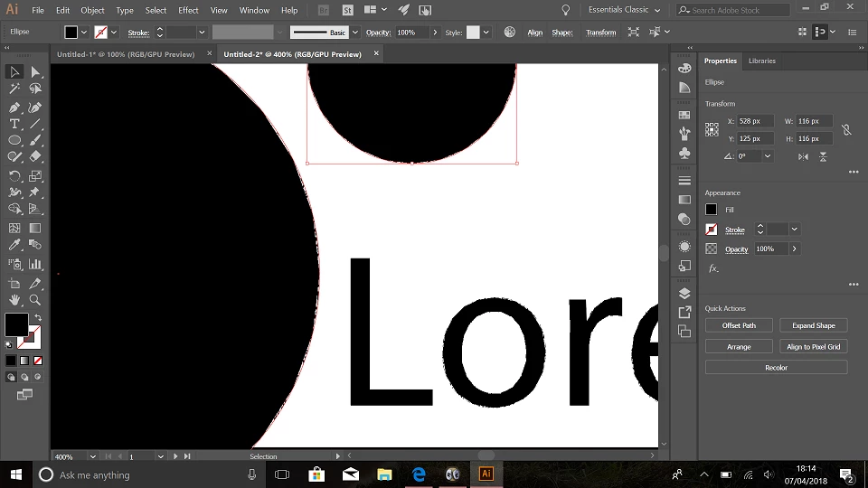The image size is (868, 488).
Task: Open the rotation angle dropdown
Action: [768, 156]
